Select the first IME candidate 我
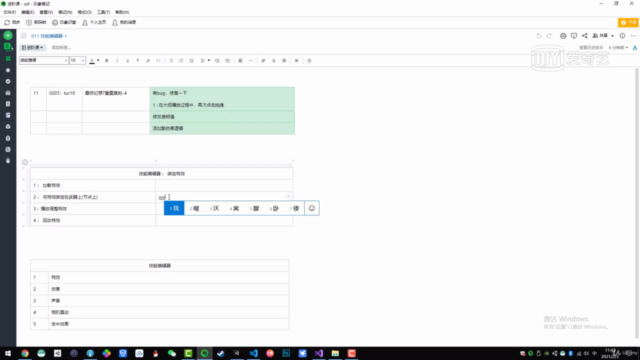 174,208
